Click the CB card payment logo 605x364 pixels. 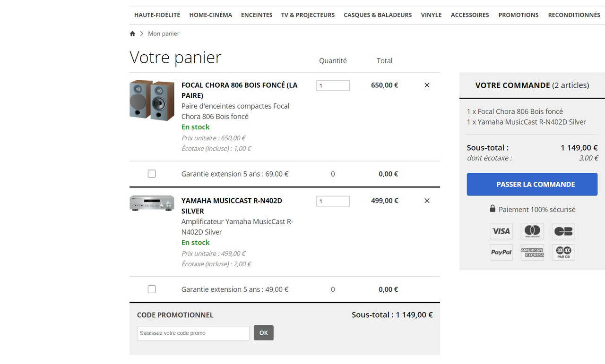point(563,231)
